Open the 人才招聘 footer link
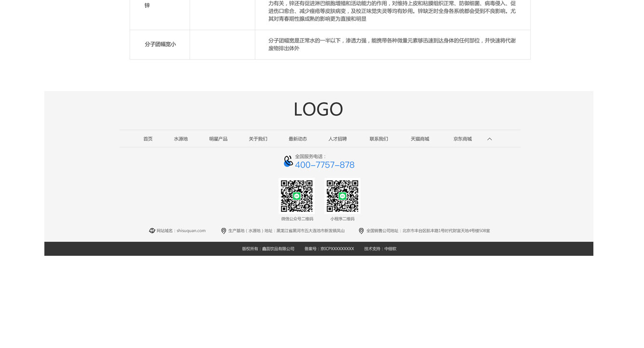 pyautogui.click(x=337, y=139)
